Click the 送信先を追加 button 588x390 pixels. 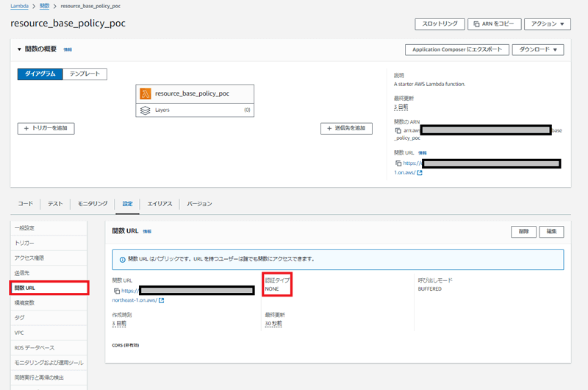pyautogui.click(x=346, y=128)
